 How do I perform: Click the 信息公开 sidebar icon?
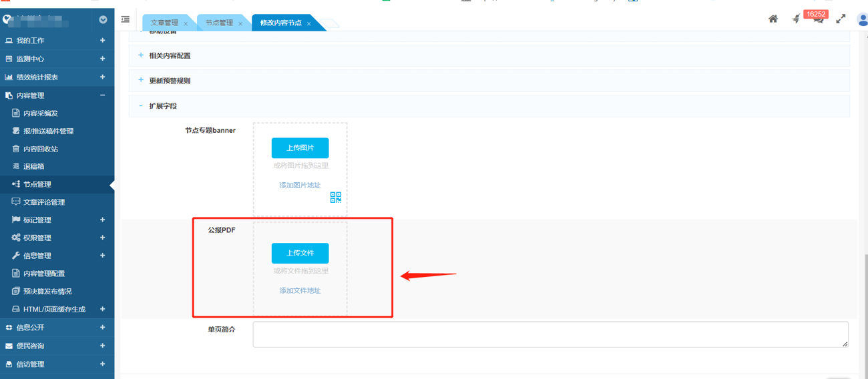pyautogui.click(x=9, y=328)
